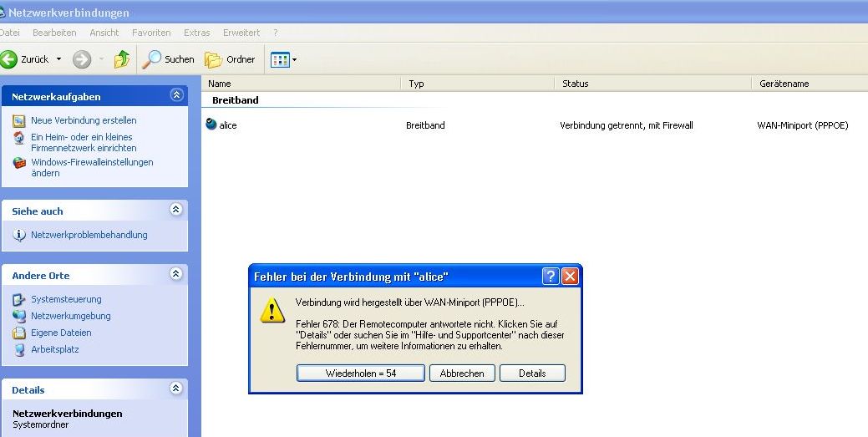Click the help question mark in error dialog

pyautogui.click(x=551, y=277)
